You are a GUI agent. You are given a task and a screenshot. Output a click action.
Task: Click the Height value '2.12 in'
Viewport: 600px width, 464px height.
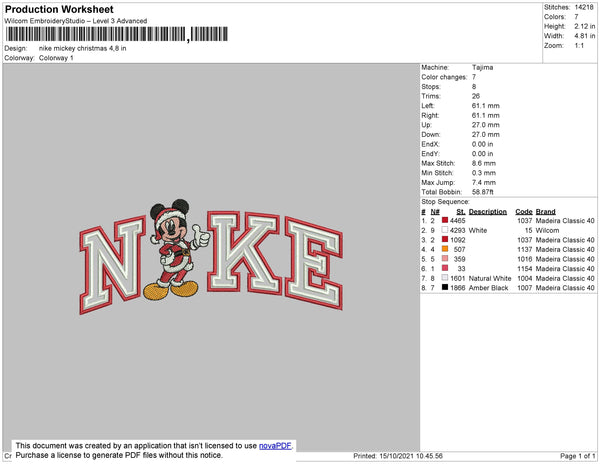pyautogui.click(x=585, y=26)
